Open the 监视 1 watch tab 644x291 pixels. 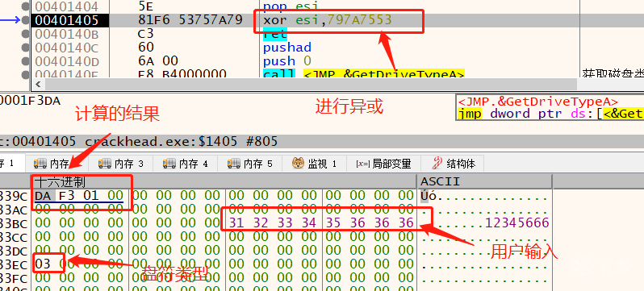click(x=315, y=164)
